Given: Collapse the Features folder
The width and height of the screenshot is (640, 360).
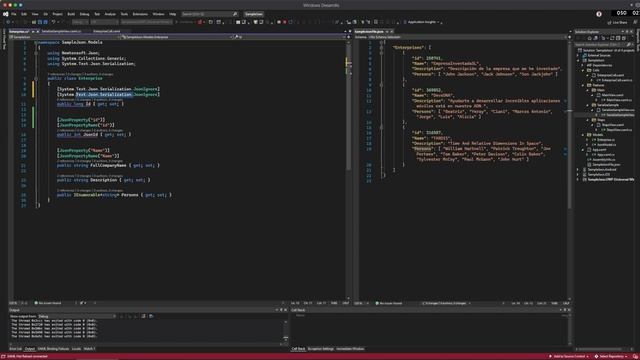Looking at the screenshot, I should coord(584,85).
